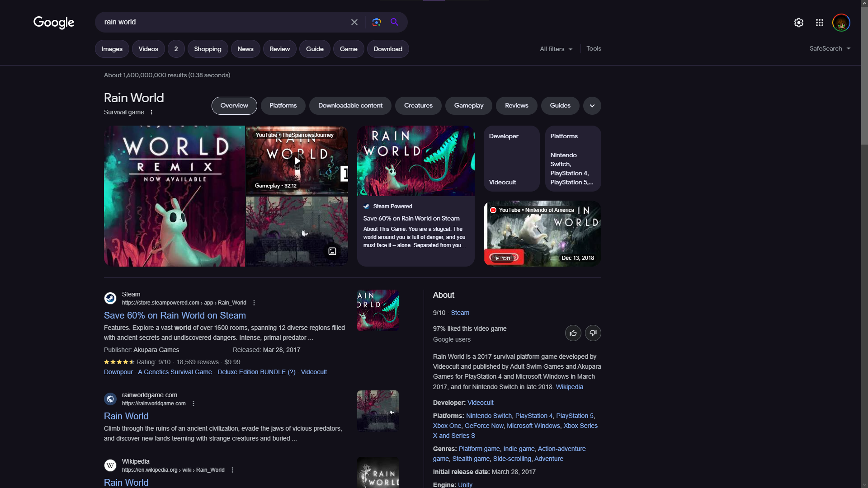Open more options for Steam result
The image size is (868, 488).
[x=254, y=303]
